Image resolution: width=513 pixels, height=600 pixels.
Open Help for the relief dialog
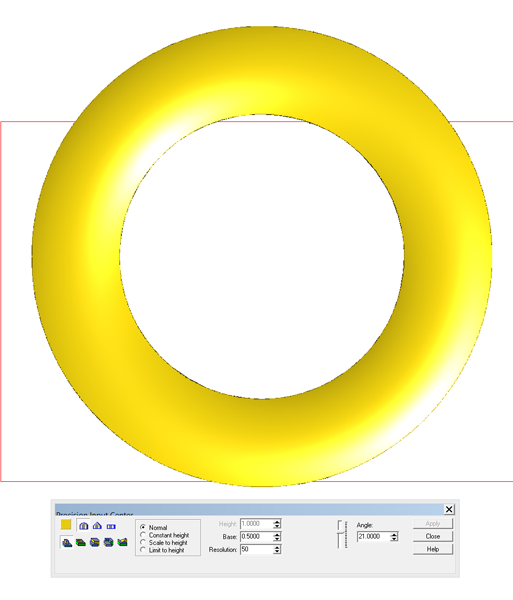(x=433, y=549)
